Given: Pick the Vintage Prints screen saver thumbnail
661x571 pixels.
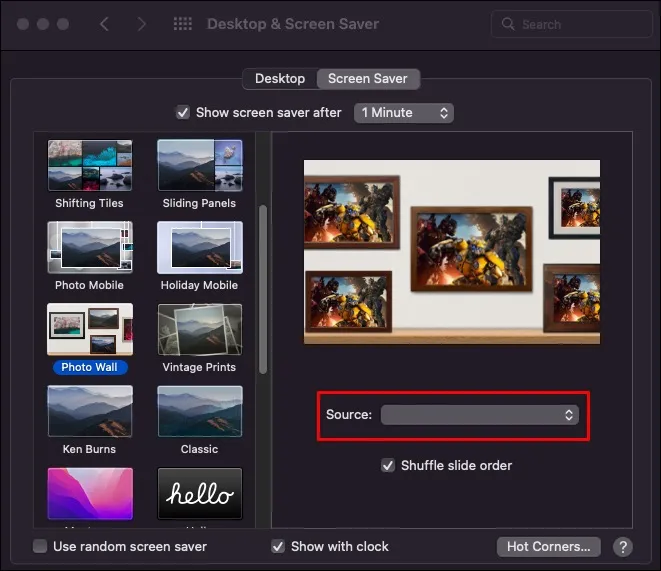Looking at the screenshot, I should pos(200,329).
